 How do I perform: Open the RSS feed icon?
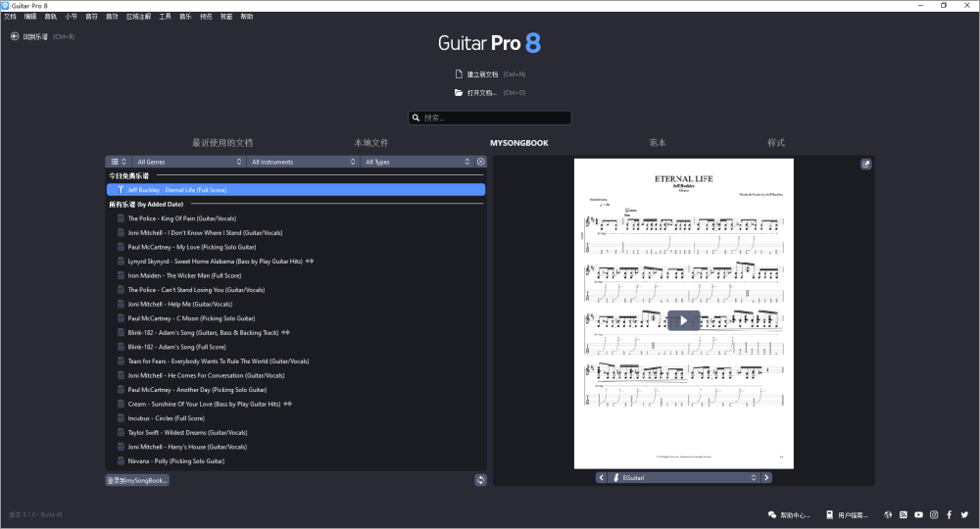(904, 514)
